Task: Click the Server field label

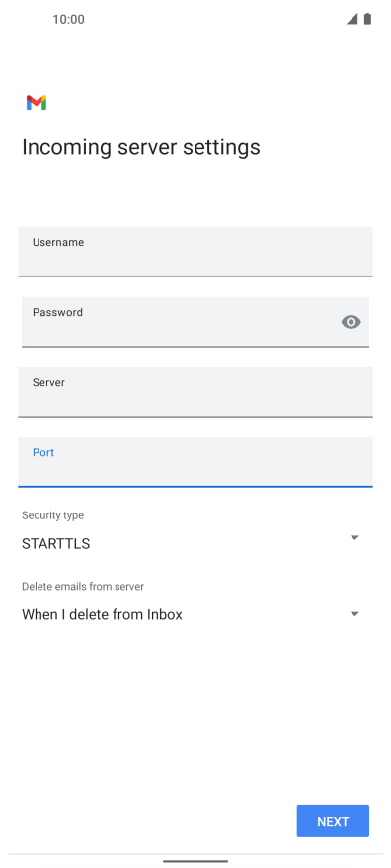Action: click(x=48, y=382)
